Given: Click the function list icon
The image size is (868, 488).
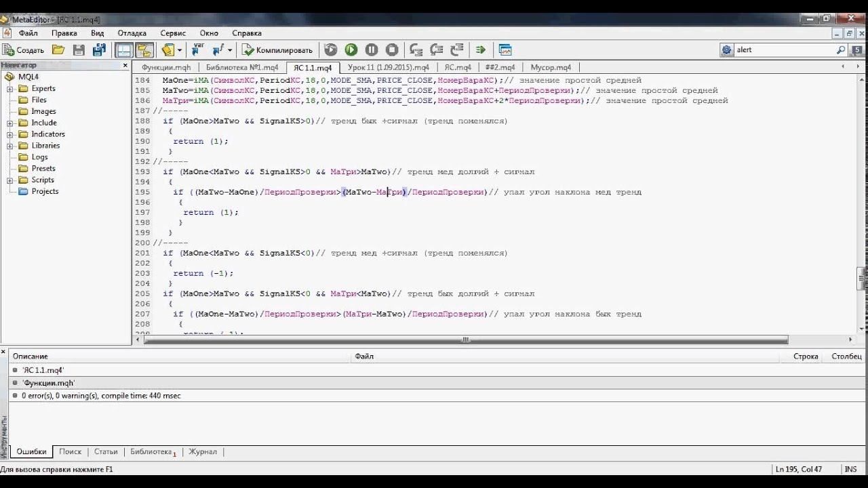Looking at the screenshot, I should pyautogui.click(x=218, y=49).
